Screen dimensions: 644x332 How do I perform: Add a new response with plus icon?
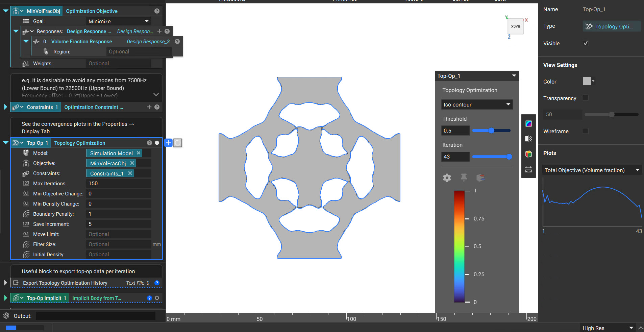(x=159, y=31)
